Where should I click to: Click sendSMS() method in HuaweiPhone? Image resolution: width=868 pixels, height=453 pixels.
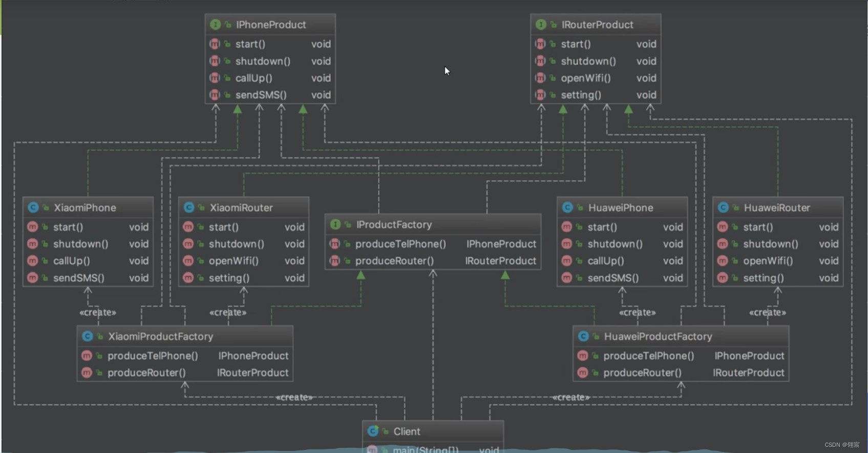(613, 277)
